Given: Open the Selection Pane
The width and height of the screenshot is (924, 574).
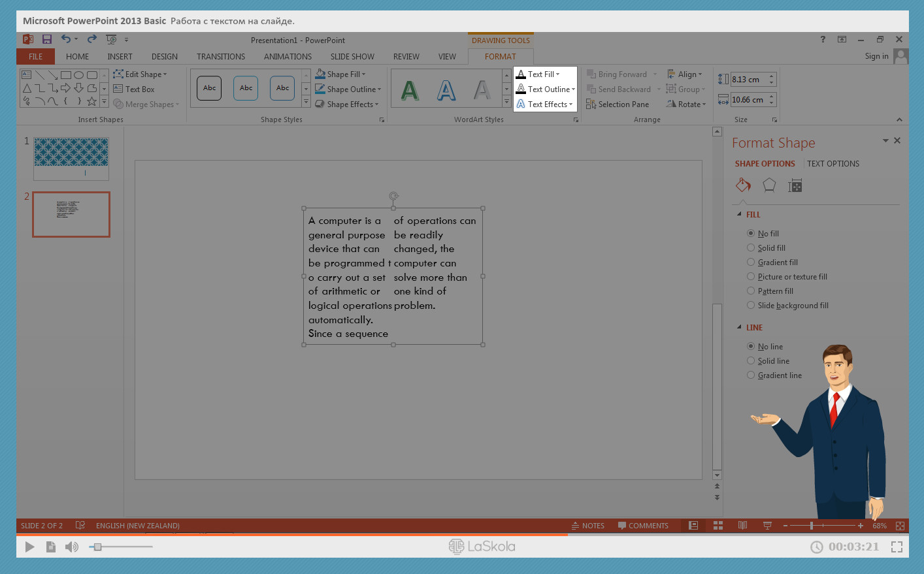Looking at the screenshot, I should [x=618, y=104].
